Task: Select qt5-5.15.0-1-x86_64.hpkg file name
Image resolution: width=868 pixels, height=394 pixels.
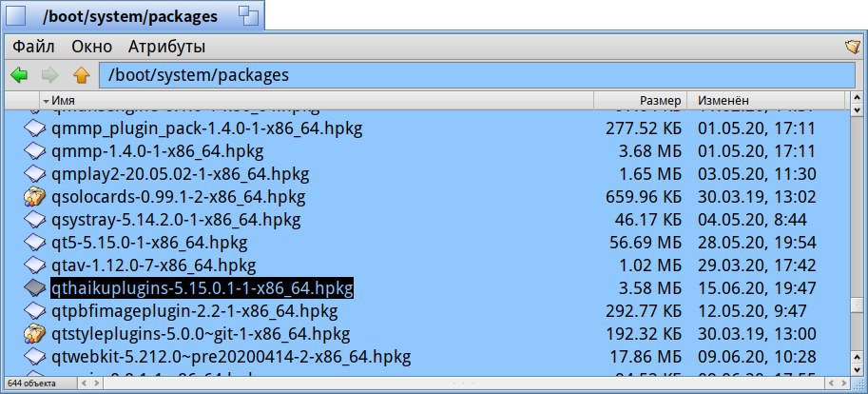Action: tap(149, 243)
